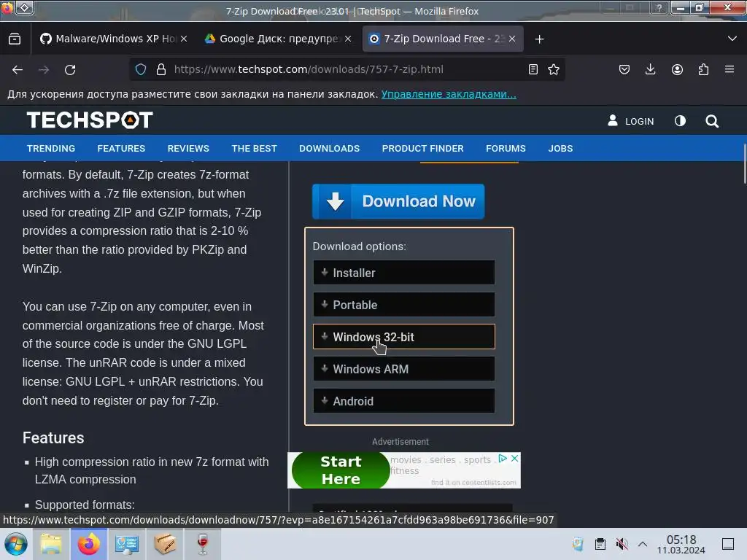The width and height of the screenshot is (747, 560).
Task: Open the first system tray app icon
Action: (x=578, y=544)
